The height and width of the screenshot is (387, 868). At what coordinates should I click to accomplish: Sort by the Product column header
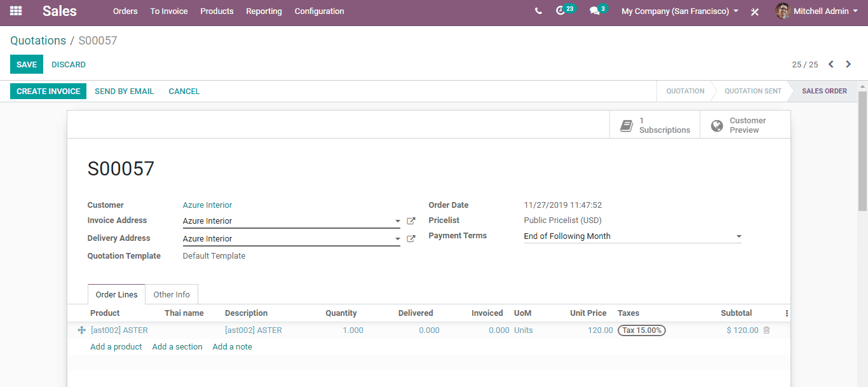coord(105,313)
